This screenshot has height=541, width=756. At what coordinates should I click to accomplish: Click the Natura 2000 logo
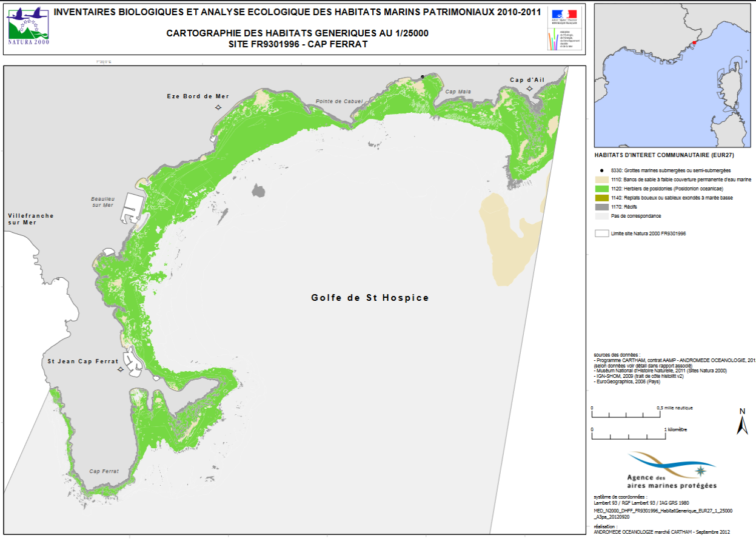coord(28,27)
